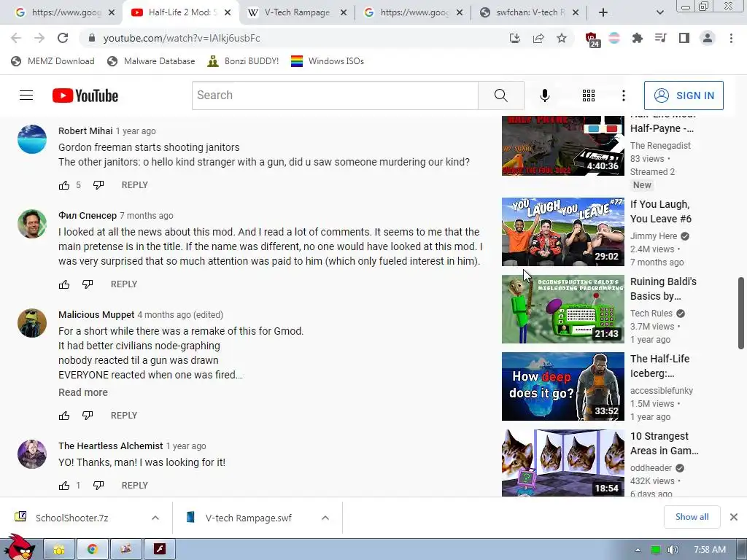Open the Chrome extensions puzzle menu
Screen dimensions: 747x560
(x=637, y=38)
